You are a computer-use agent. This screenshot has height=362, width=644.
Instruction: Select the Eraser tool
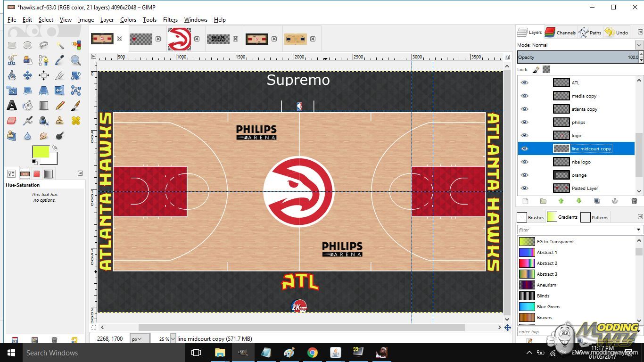click(12, 121)
